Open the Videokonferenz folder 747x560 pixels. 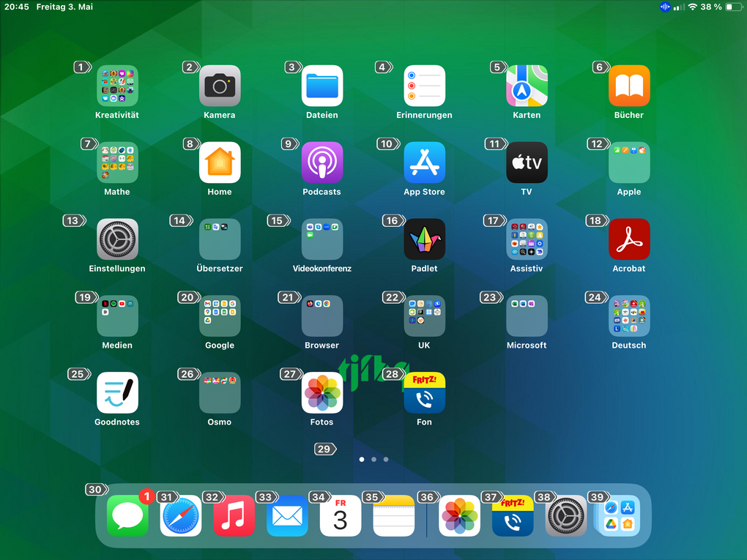(322, 239)
